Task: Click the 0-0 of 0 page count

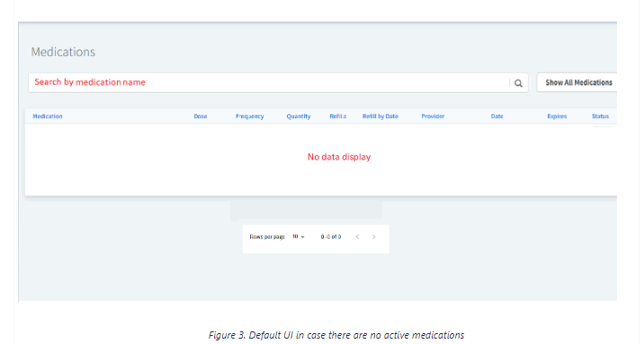Action: (331, 237)
